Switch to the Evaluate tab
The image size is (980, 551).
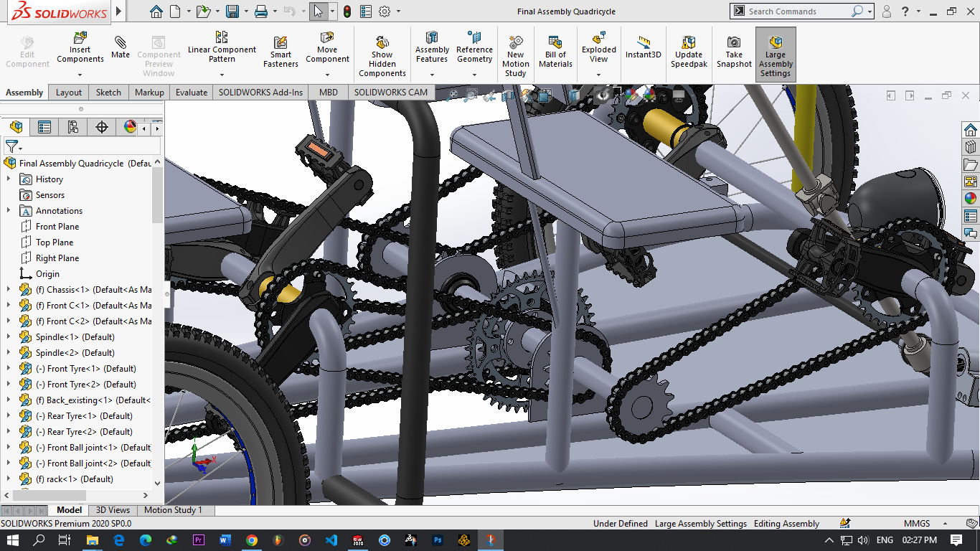192,92
